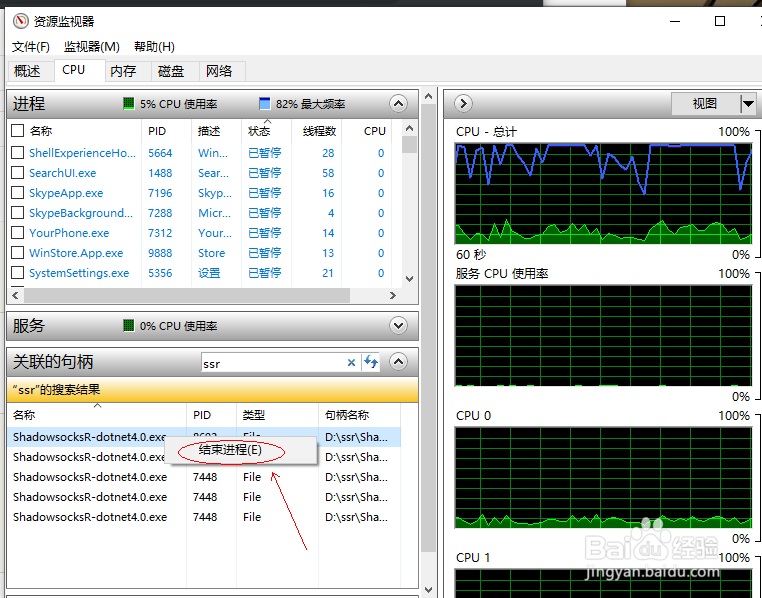This screenshot has width=762, height=598.
Task: Click the 视图 button
Action: pos(705,103)
